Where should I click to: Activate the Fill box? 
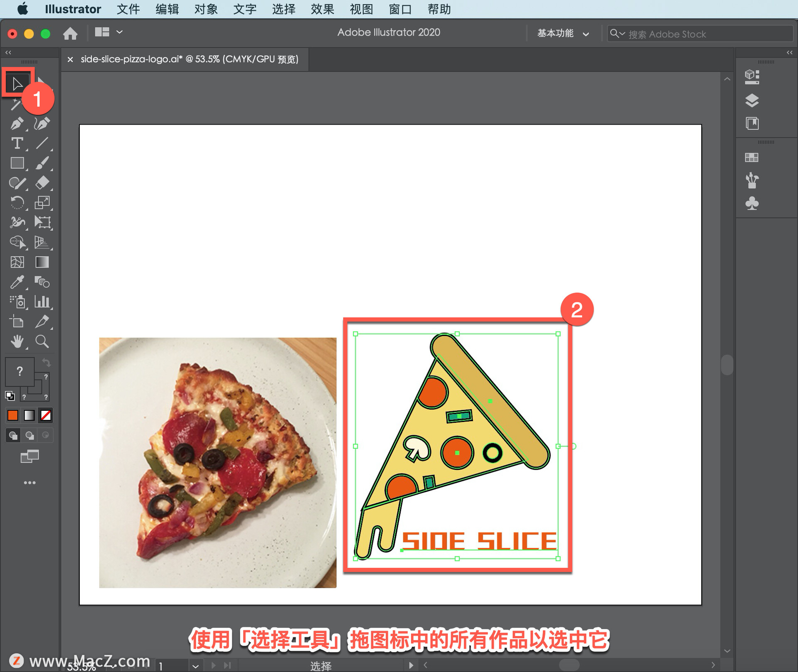click(x=20, y=371)
